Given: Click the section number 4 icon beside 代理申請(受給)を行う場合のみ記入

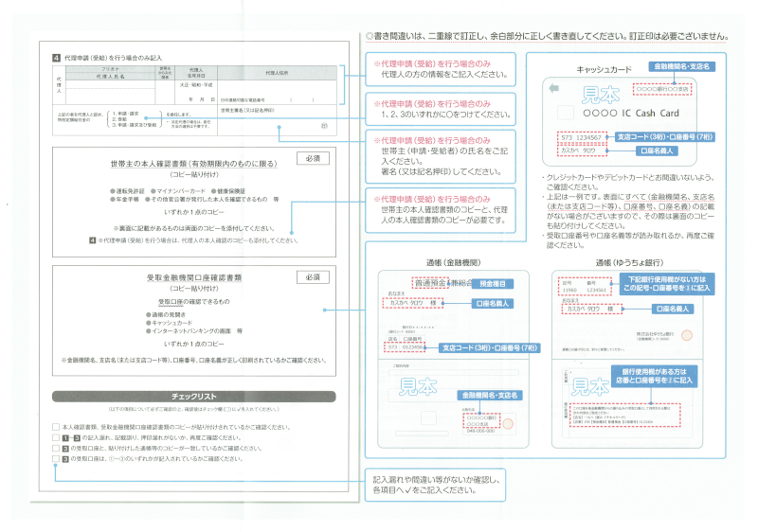Looking at the screenshot, I should click(x=57, y=58).
